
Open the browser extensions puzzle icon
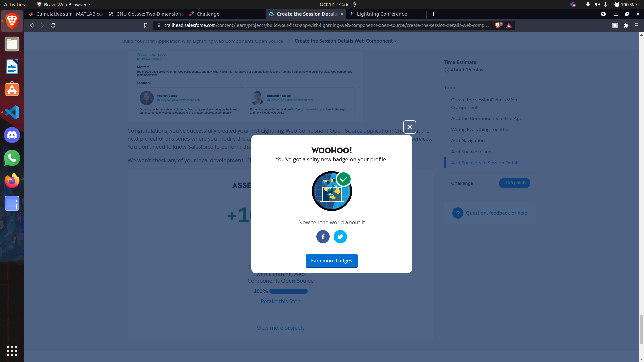pyautogui.click(x=626, y=25)
